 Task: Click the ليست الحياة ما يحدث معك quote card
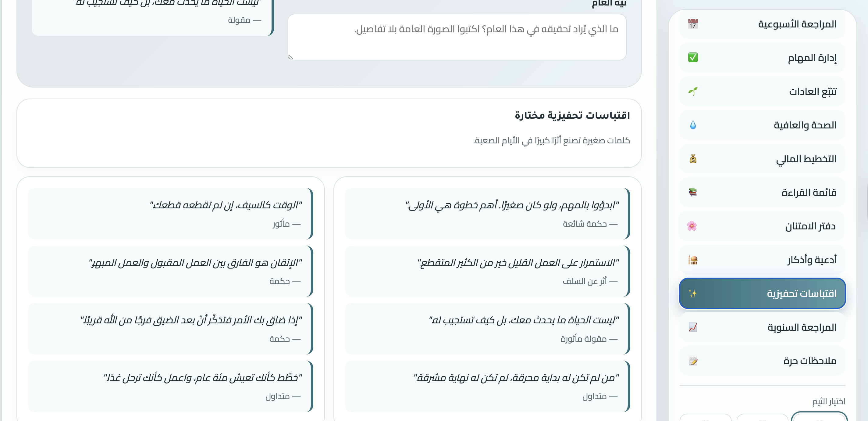click(x=487, y=329)
